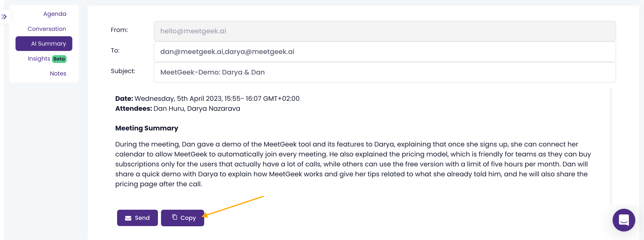Expand the sidebar with the double-chevron icon
Image resolution: width=644 pixels, height=240 pixels.
point(4,17)
